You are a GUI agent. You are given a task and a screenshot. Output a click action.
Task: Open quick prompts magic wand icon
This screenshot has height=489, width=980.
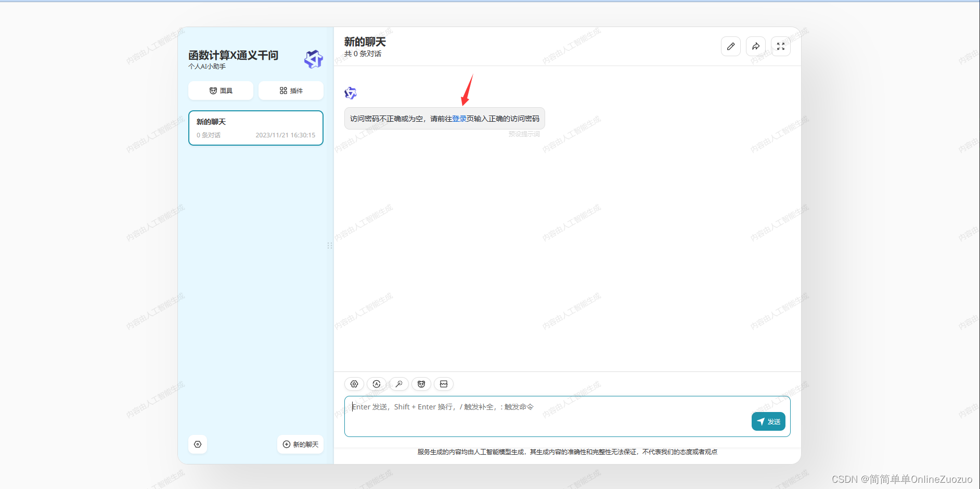(x=399, y=384)
